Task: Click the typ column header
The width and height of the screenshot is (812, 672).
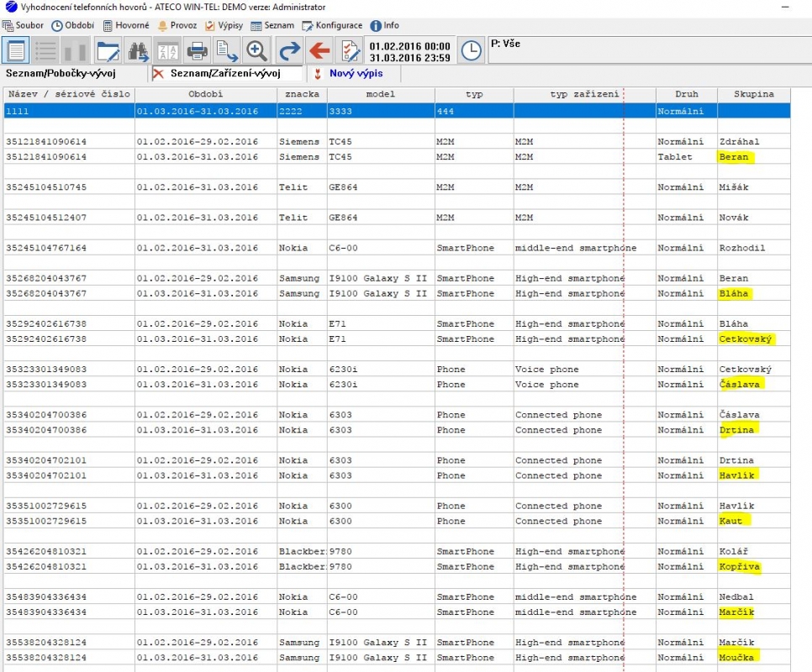Action: (x=474, y=94)
